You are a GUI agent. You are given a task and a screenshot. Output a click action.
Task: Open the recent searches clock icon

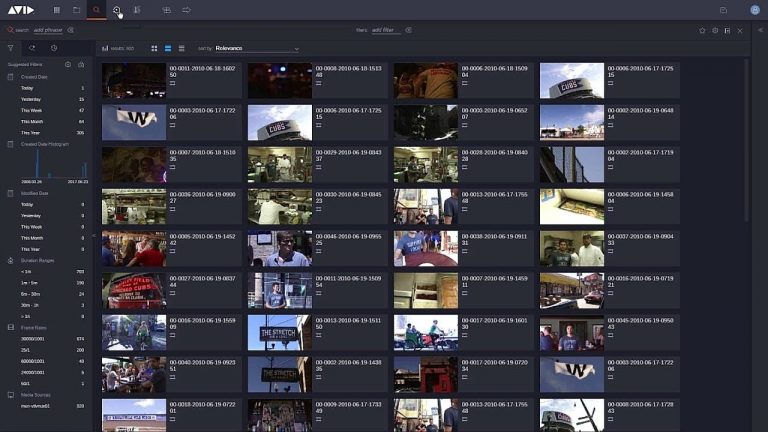coord(54,48)
